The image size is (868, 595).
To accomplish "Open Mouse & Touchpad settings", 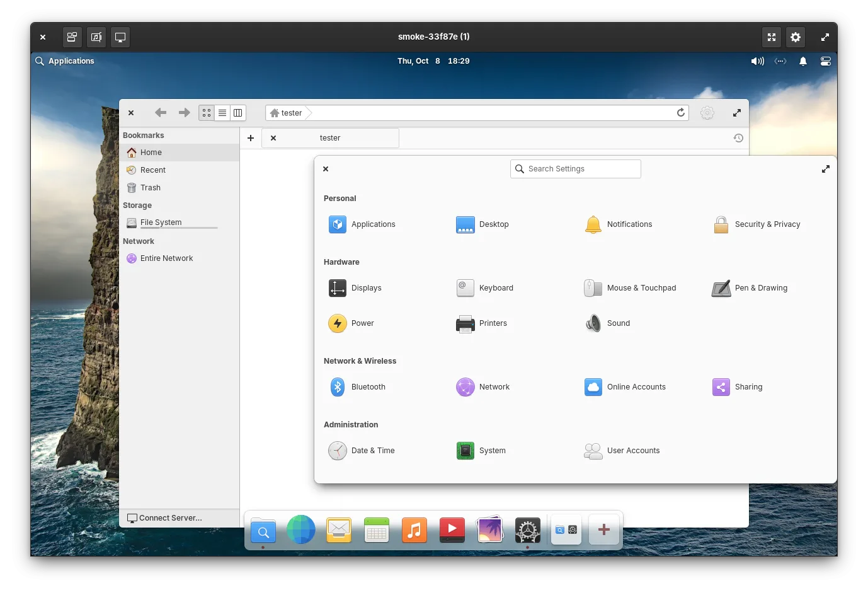I will [630, 288].
